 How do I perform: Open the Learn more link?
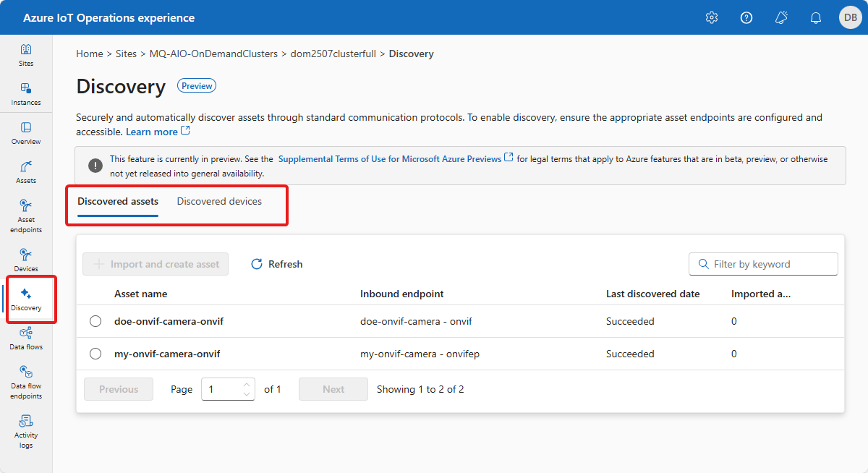(x=152, y=132)
